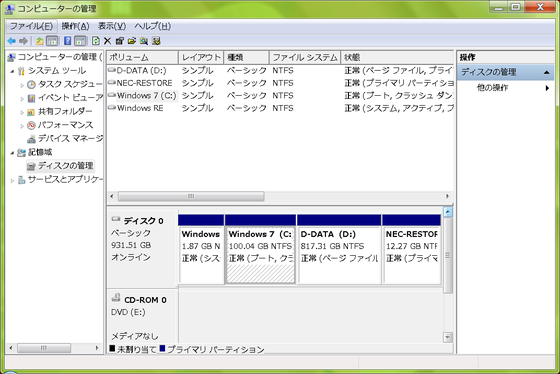This screenshot has height=374, width=560.
Task: Click the ディスク 0 drive icon
Action: pos(116,219)
